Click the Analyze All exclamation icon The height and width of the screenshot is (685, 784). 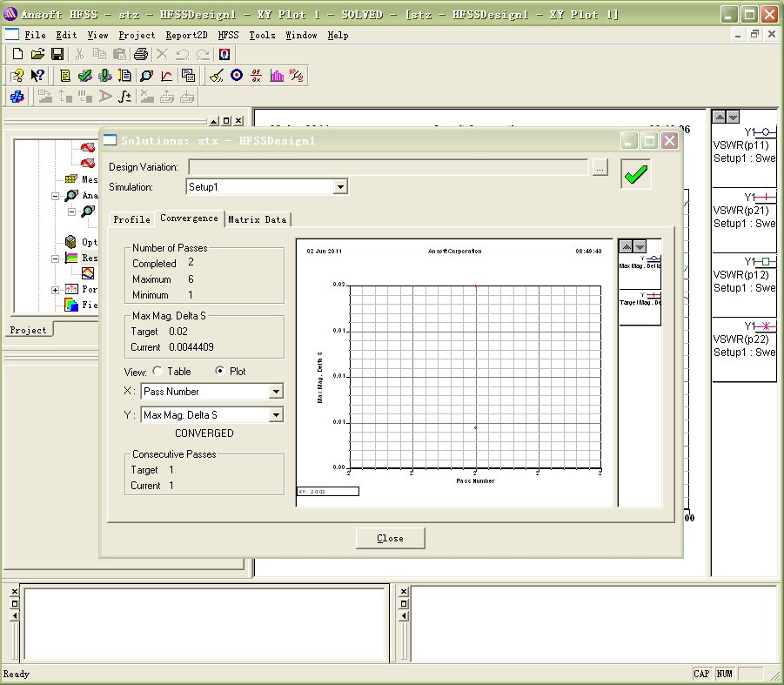click(105, 76)
